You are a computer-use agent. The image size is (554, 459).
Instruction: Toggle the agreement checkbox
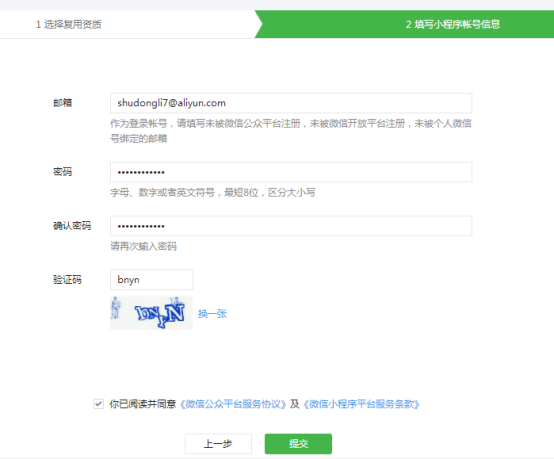[99, 404]
